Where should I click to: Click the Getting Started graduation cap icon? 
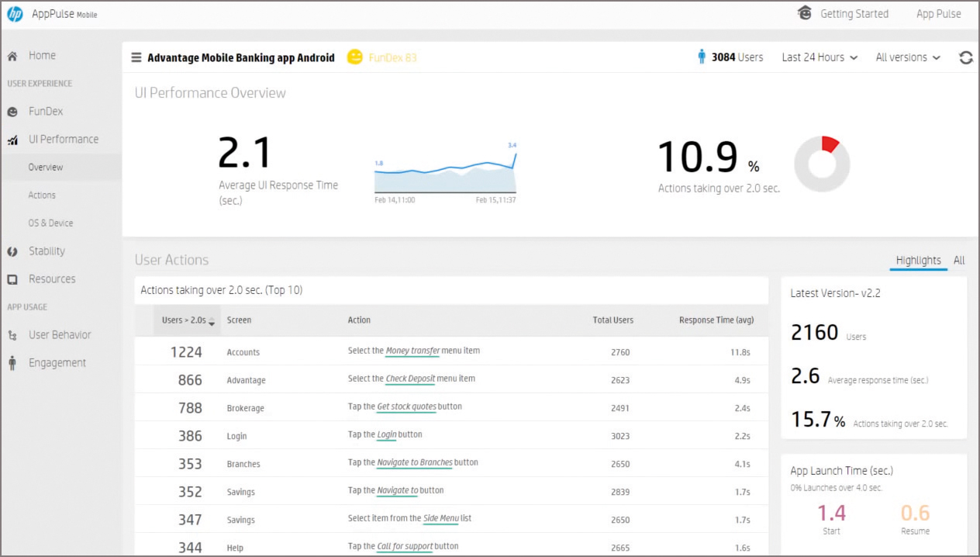tap(805, 13)
